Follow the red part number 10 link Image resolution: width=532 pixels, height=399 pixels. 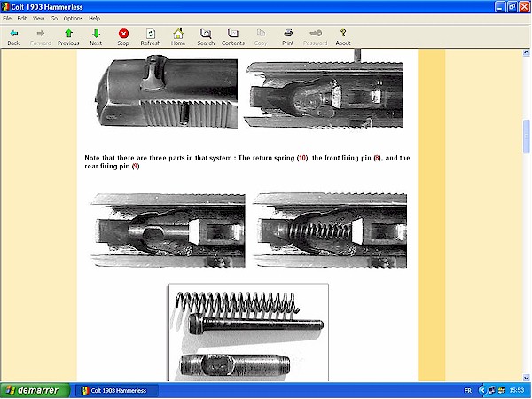coord(302,158)
